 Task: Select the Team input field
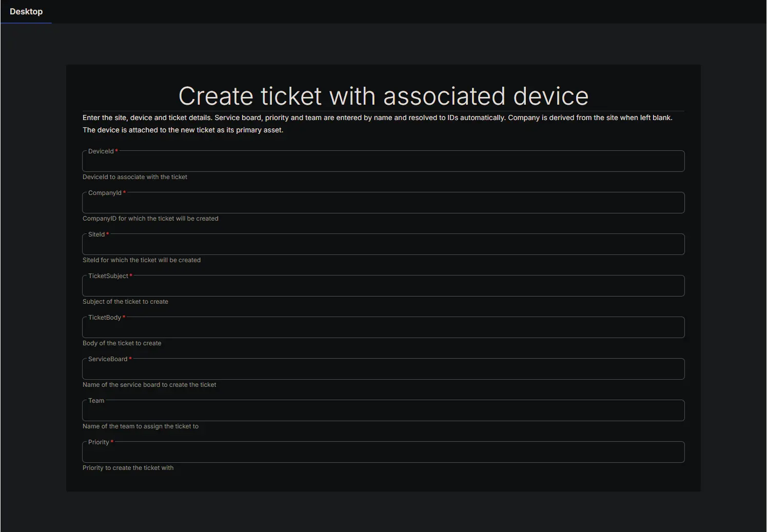click(383, 410)
